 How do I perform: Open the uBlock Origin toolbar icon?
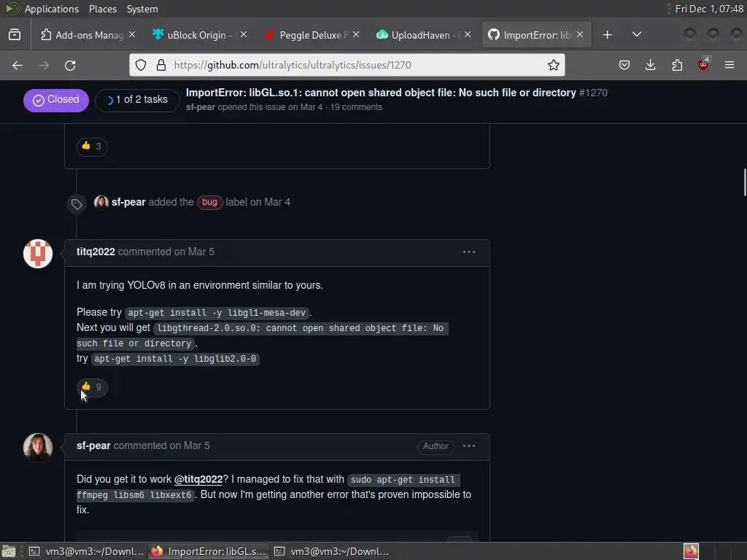703,64
